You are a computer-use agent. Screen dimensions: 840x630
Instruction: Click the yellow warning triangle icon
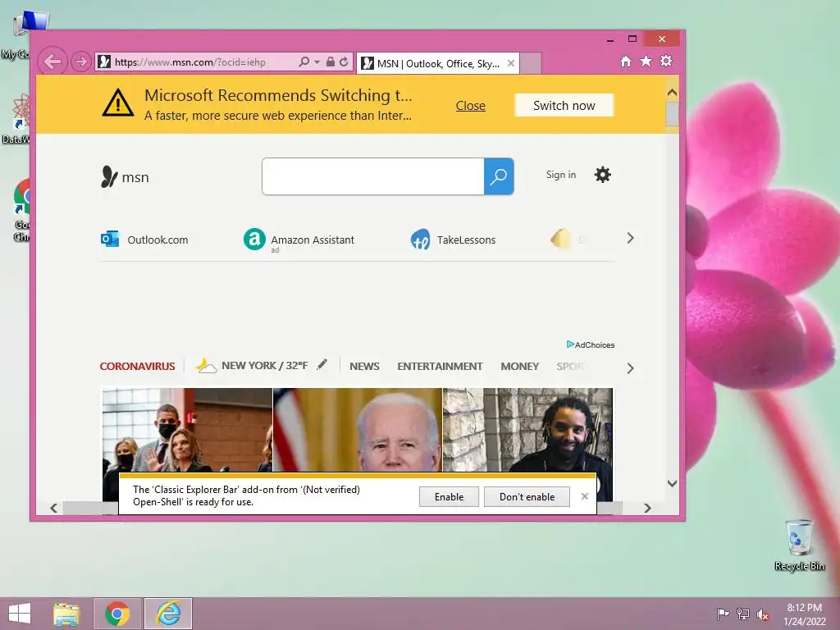coord(118,103)
